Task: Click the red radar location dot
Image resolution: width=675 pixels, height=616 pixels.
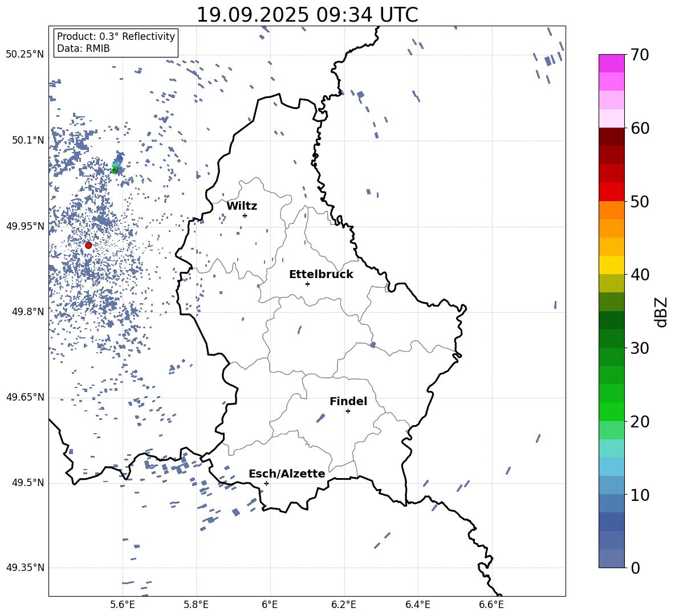Action: pos(88,246)
